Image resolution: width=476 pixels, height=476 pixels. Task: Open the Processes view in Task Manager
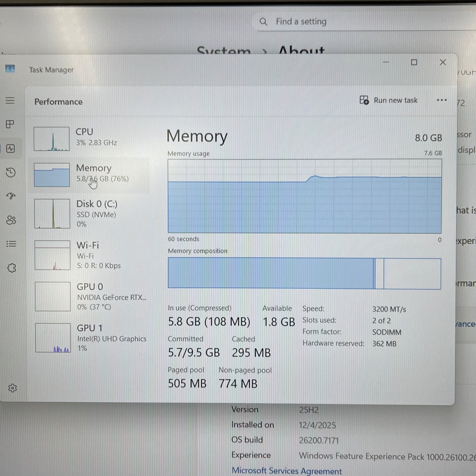tap(11, 124)
